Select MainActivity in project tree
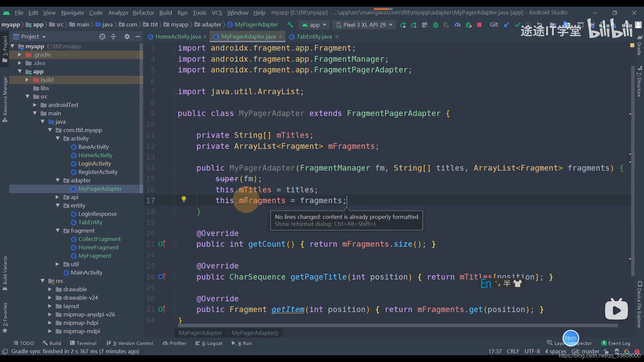644x362 pixels. pos(86,273)
